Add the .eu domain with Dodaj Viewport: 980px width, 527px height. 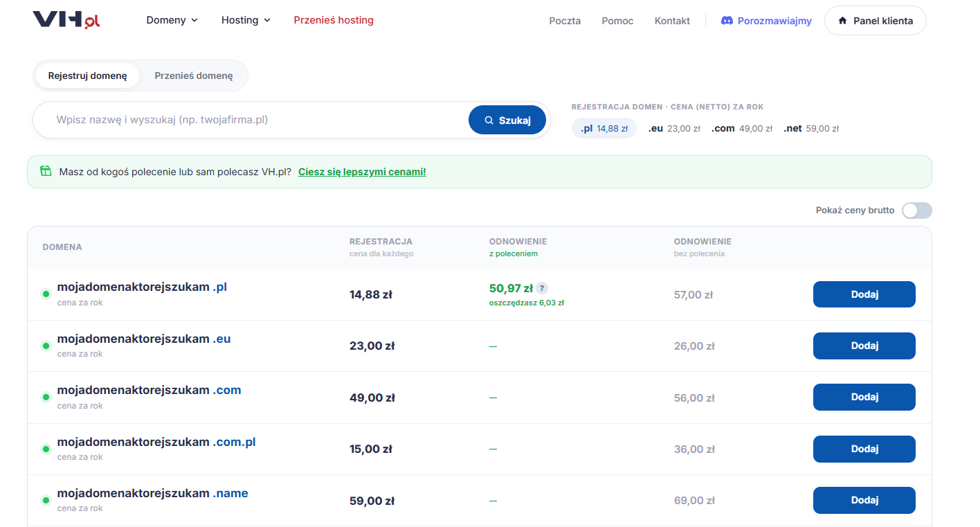(x=864, y=346)
